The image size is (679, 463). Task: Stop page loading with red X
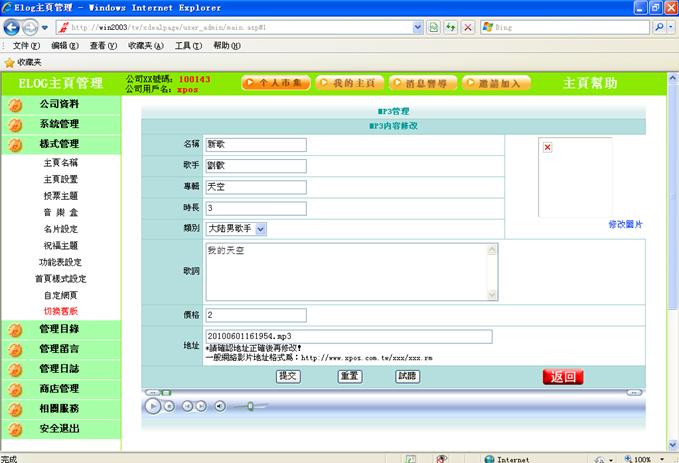[x=468, y=28]
